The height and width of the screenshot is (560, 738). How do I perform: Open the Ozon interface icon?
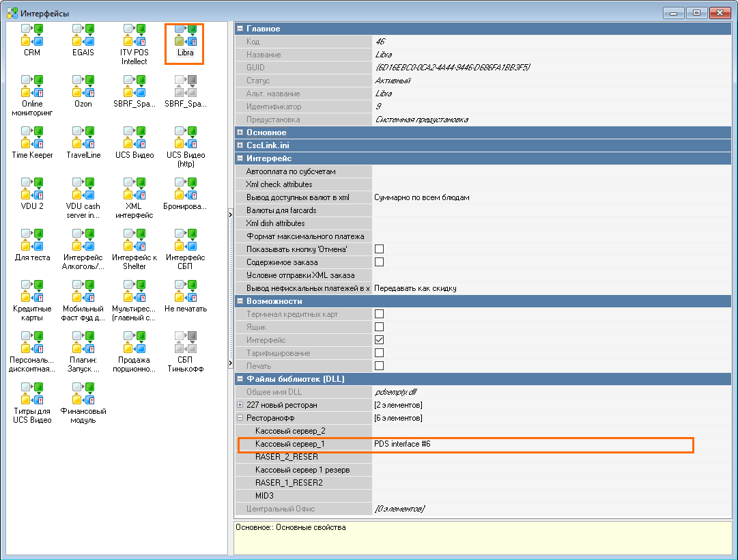[83, 87]
